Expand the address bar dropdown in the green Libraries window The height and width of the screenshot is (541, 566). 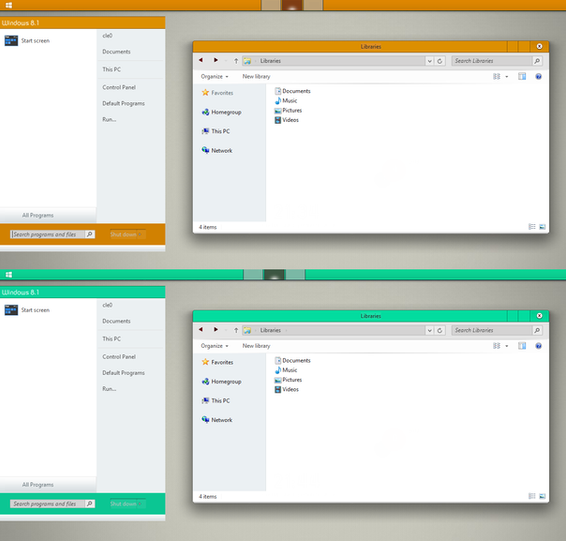pyautogui.click(x=430, y=330)
